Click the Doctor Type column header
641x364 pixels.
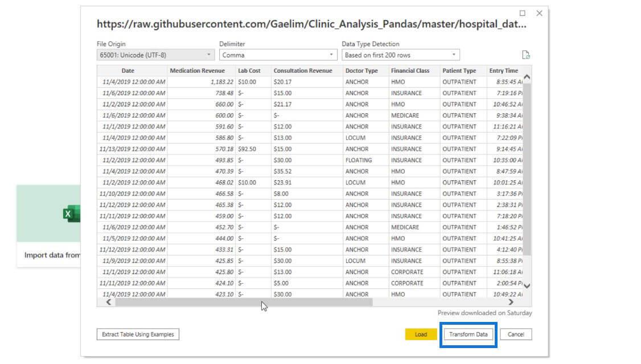pos(361,71)
